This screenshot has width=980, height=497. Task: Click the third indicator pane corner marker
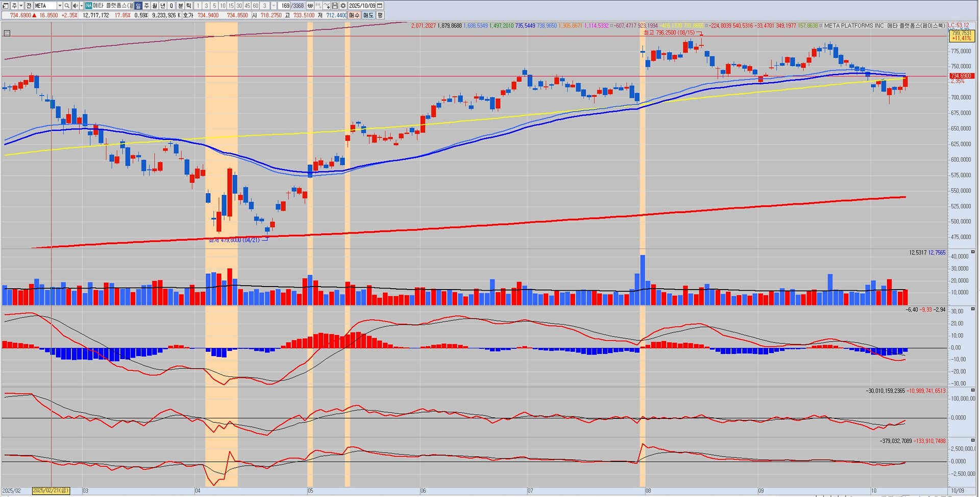coord(973,390)
